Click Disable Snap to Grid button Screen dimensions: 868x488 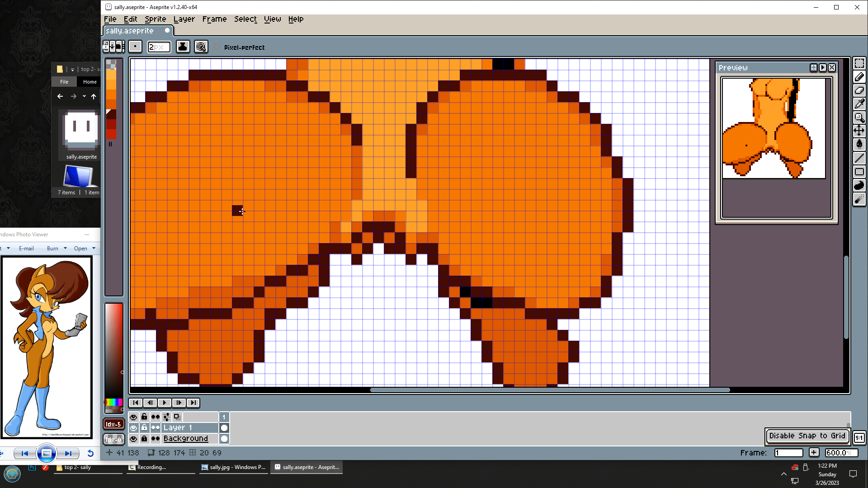tap(807, 436)
